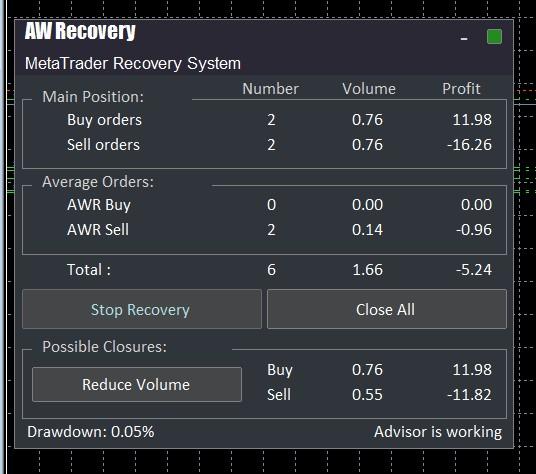Click the AW Recovery title logo
This screenshot has width=536, height=474.
(x=80, y=31)
